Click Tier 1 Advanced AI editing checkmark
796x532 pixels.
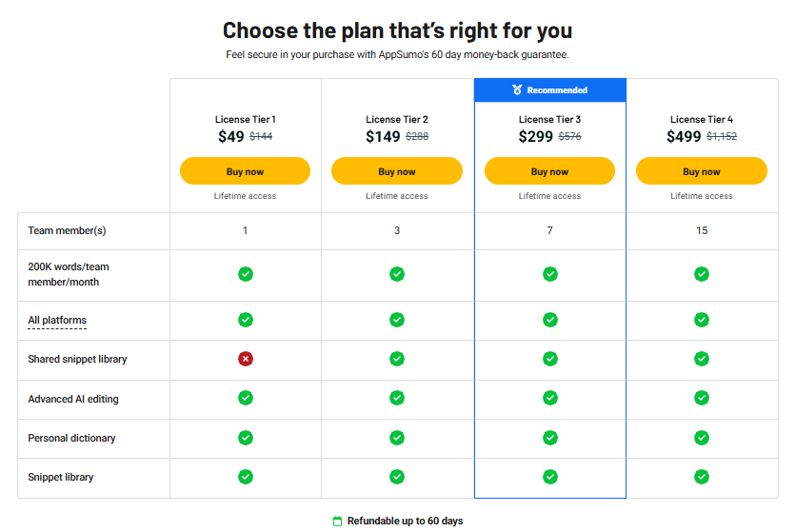246,398
